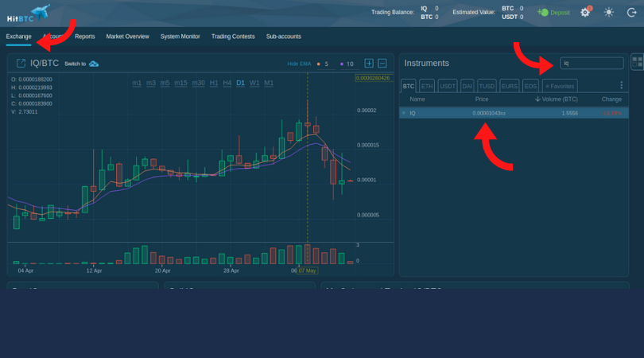Select W1 timeframe
This screenshot has height=358, width=644.
pos(254,83)
